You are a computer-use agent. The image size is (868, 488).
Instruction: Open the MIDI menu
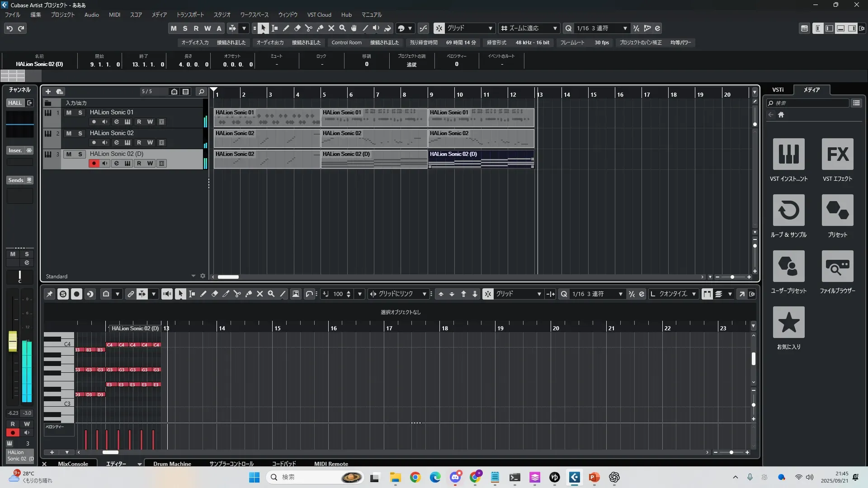[x=114, y=15]
